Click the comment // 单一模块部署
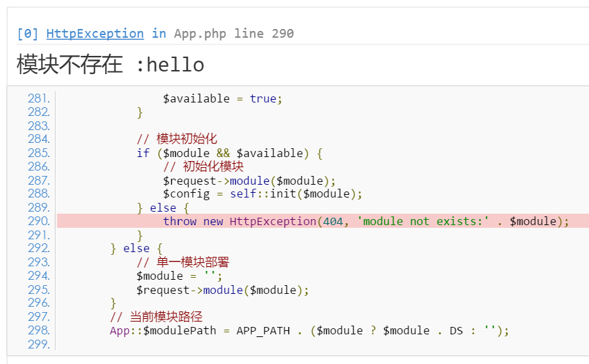 click(183, 262)
